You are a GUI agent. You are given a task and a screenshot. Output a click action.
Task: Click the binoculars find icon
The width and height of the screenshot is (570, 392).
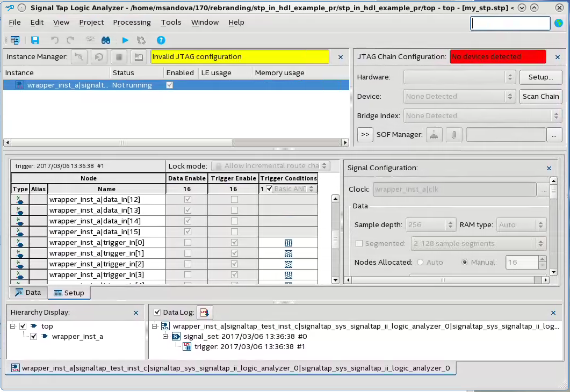coord(106,40)
